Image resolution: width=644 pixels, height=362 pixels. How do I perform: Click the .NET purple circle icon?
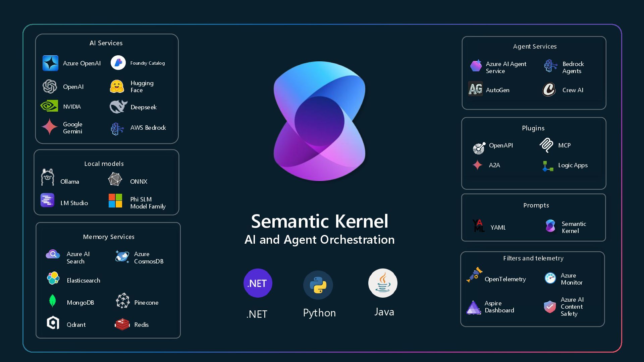[x=258, y=283]
